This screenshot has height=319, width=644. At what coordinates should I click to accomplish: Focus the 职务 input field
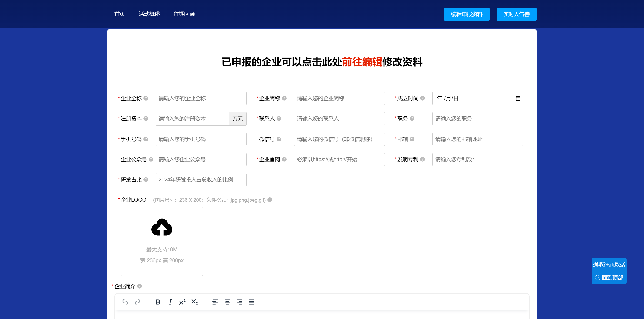pos(477,119)
